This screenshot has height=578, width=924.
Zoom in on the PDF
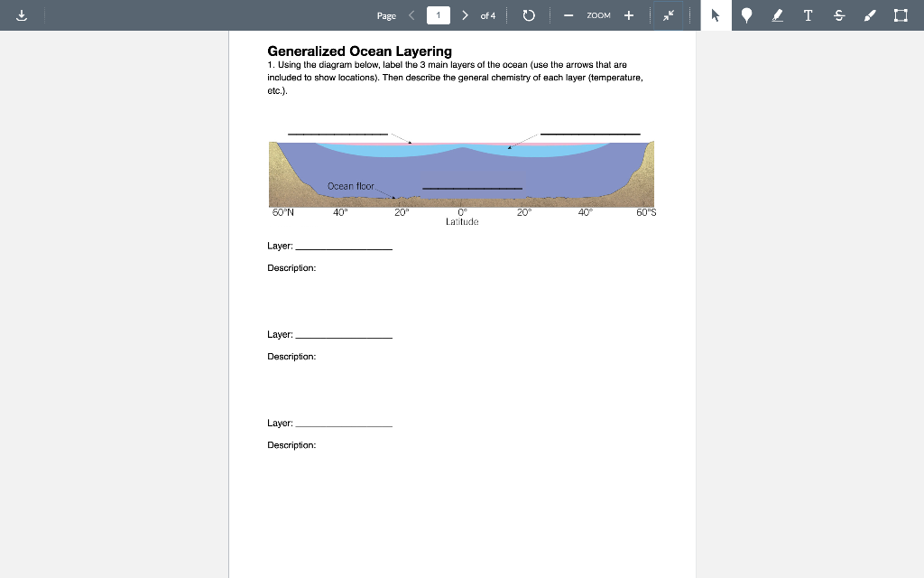point(629,14)
